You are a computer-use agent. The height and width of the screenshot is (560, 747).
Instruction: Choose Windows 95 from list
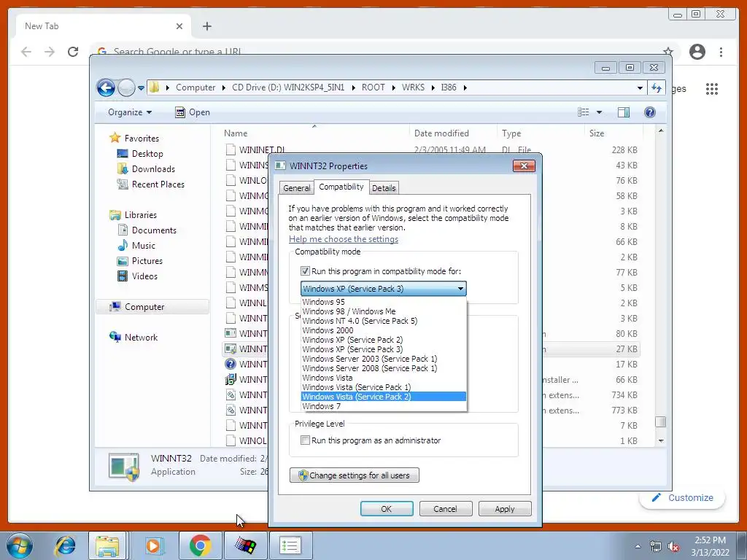(x=384, y=302)
